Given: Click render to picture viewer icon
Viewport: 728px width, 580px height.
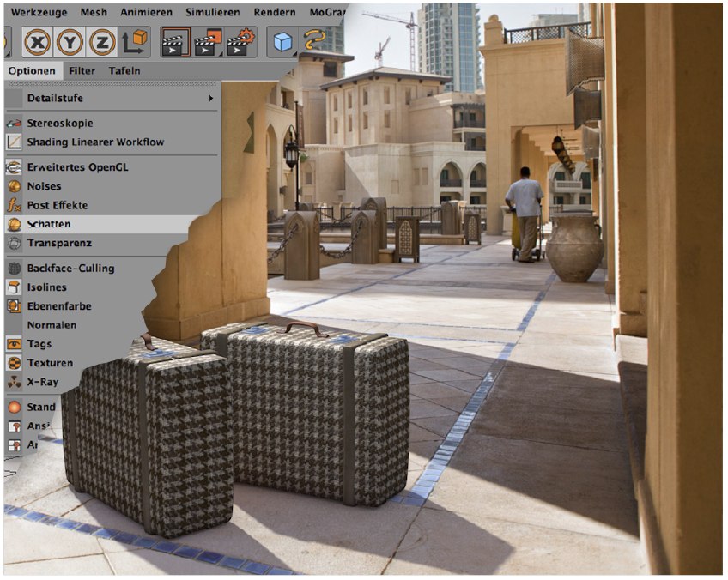Looking at the screenshot, I should (209, 42).
